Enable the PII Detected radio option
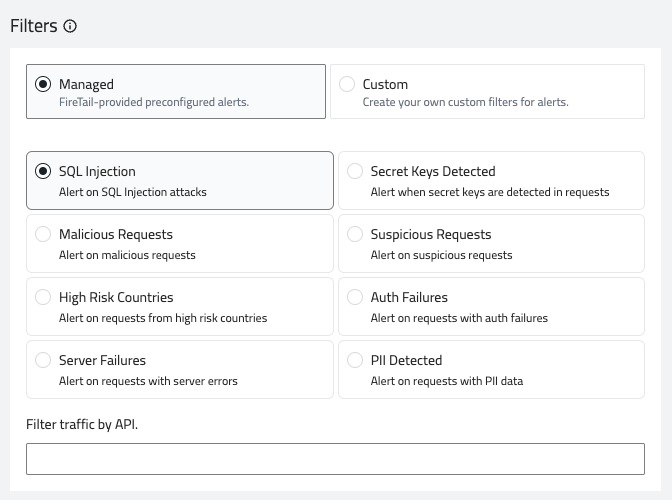Viewport: 672px width, 500px height. click(x=355, y=361)
